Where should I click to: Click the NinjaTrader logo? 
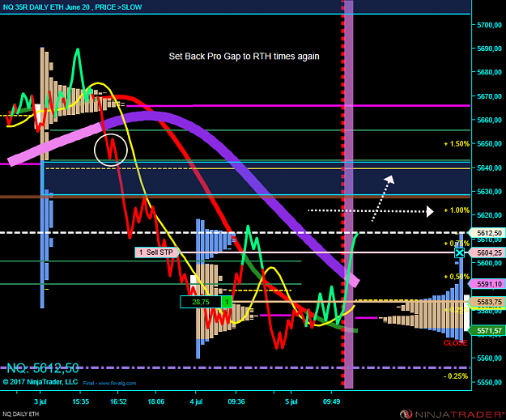pyautogui.click(x=452, y=414)
